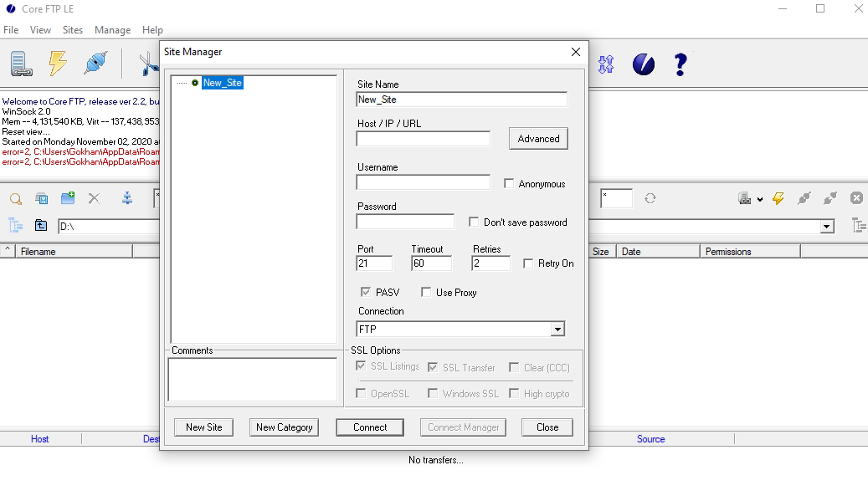This screenshot has height=501, width=868.
Task: Open the Connection type dropdown showing FTP
Action: click(460, 329)
